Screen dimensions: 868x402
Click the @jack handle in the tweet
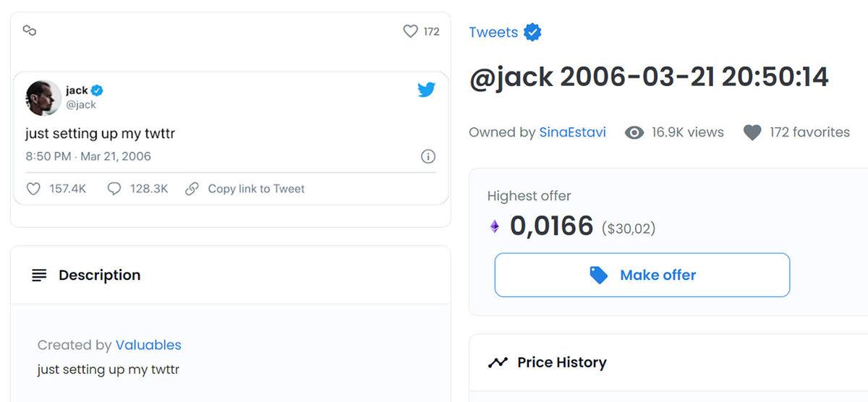click(x=81, y=105)
